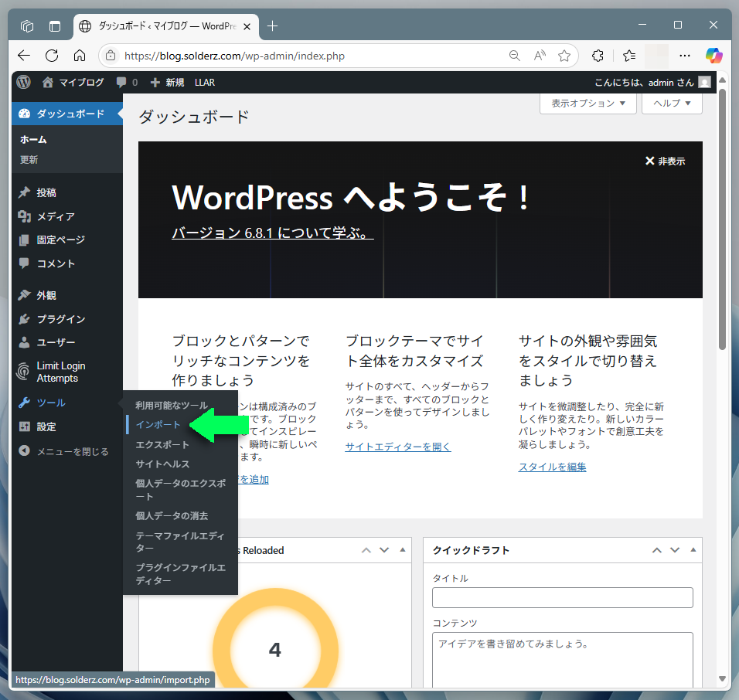Toggle the クイックドラフト panel triangle
This screenshot has height=700, width=739.
[x=693, y=550]
